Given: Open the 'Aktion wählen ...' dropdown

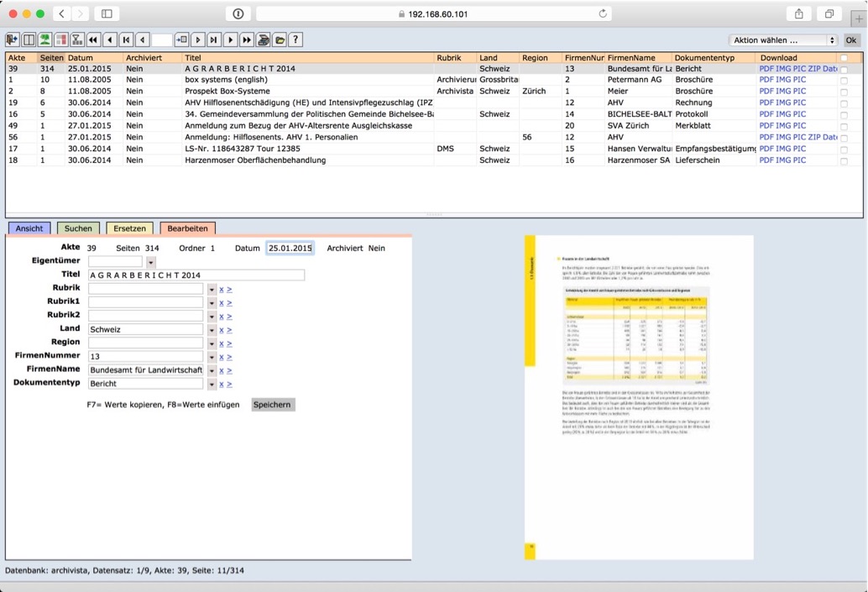Looking at the screenshot, I should (x=782, y=40).
